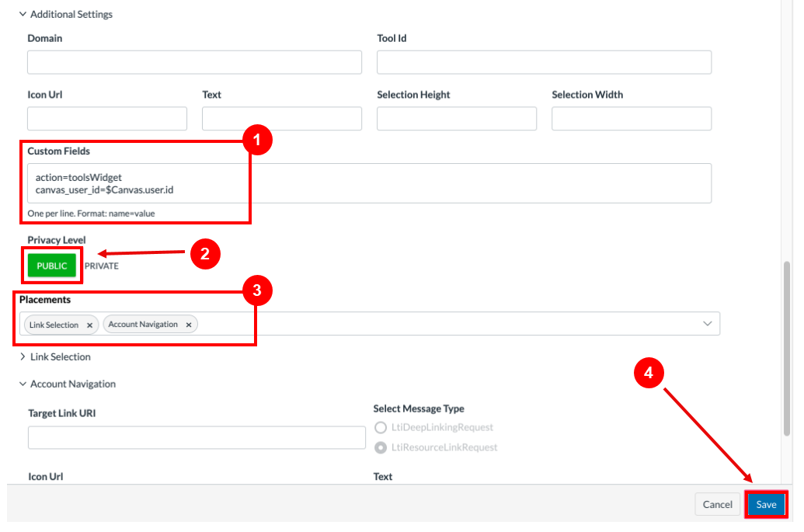Remove the Link Selection placement chip
Viewport: 804px width, 532px height.
89,325
